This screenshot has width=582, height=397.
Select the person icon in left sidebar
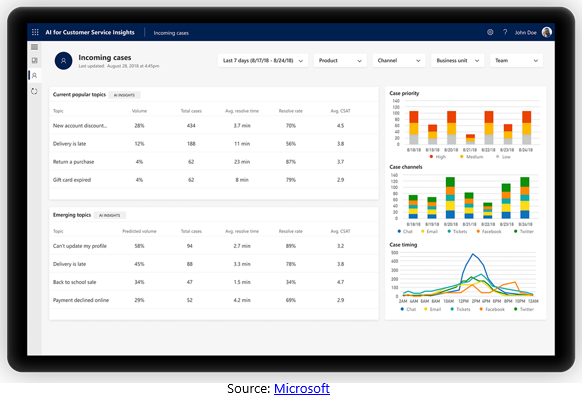tap(35, 76)
